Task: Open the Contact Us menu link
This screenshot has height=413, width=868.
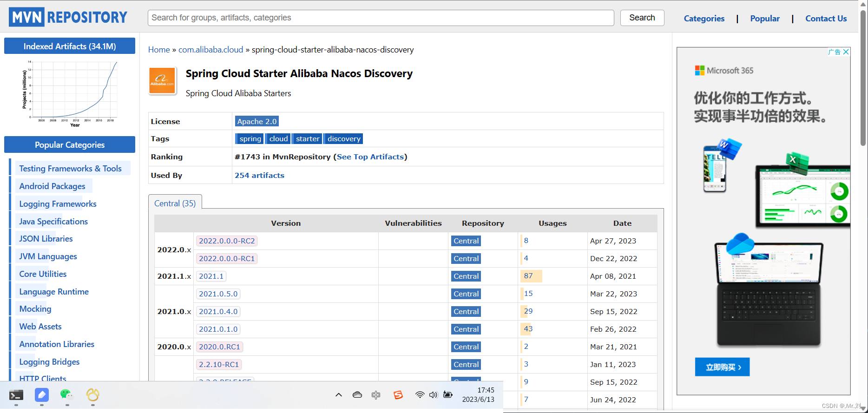Action: (x=826, y=19)
